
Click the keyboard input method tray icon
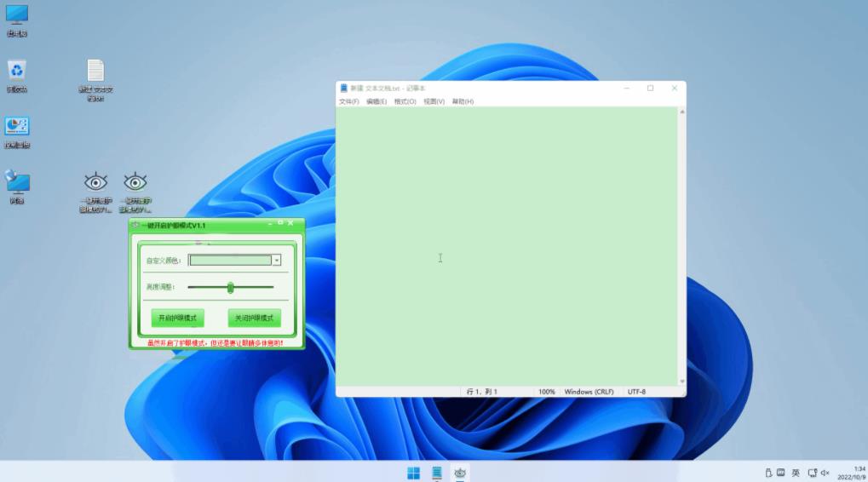(780, 473)
